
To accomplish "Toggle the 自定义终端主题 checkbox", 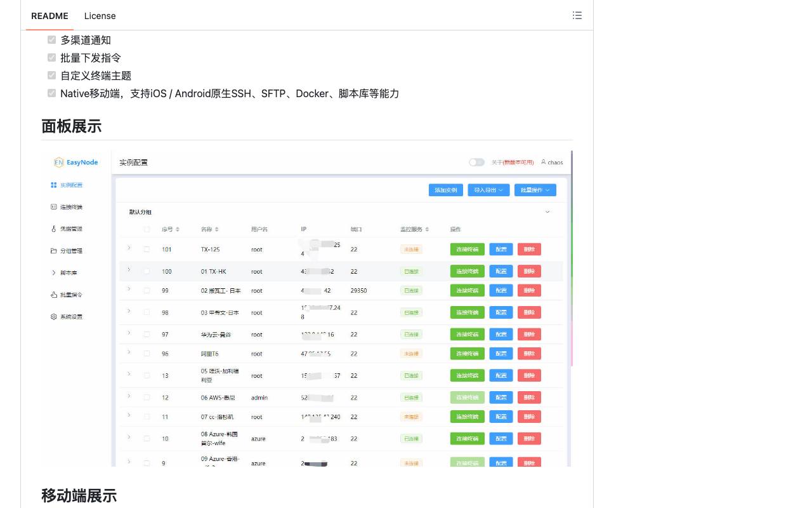I will pyautogui.click(x=52, y=75).
